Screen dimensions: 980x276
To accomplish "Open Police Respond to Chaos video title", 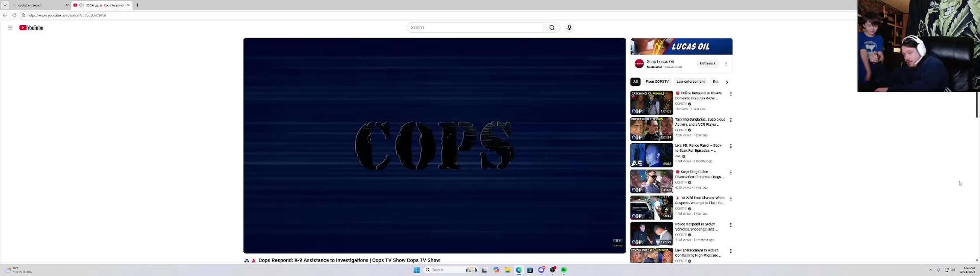I will [x=698, y=95].
